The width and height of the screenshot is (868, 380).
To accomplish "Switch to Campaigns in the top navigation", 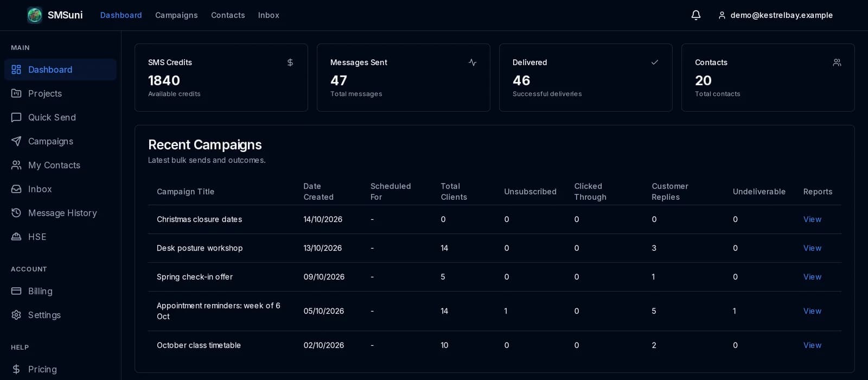I will 176,15.
